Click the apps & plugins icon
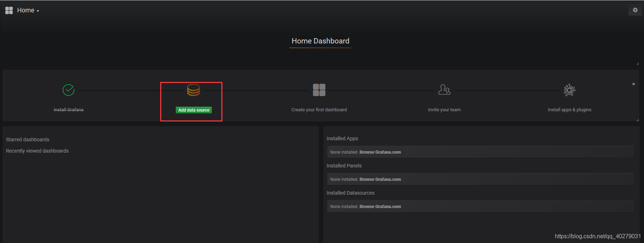Viewport: 644px width, 243px height. pyautogui.click(x=569, y=90)
